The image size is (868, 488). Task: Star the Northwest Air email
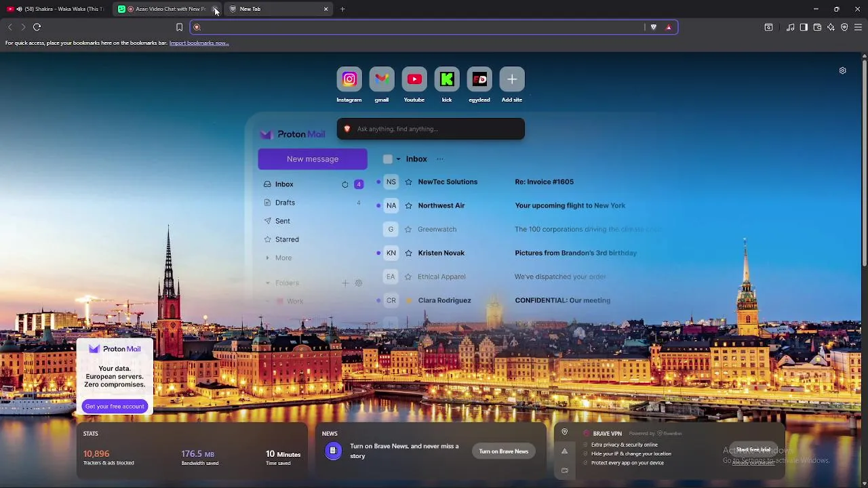tap(408, 205)
